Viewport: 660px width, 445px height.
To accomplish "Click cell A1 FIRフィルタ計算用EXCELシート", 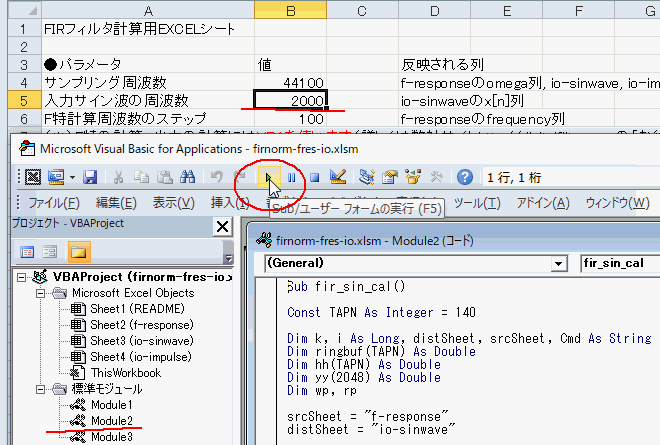I will click(x=148, y=29).
